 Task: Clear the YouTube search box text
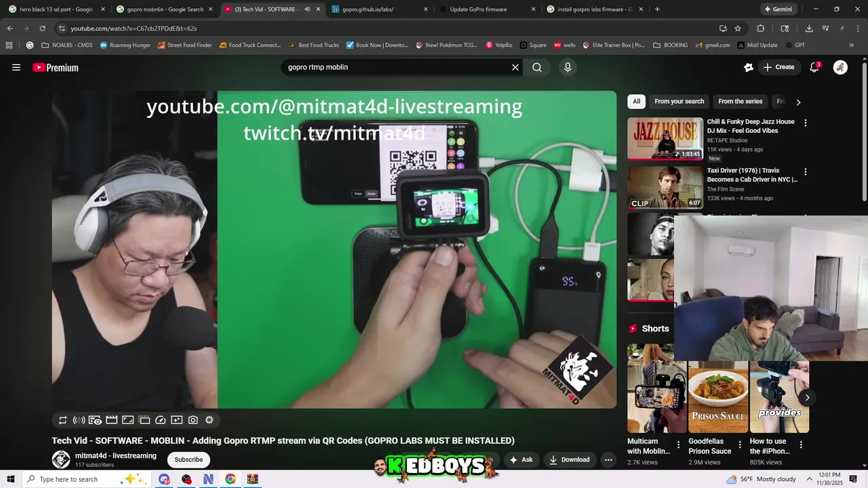(515, 67)
